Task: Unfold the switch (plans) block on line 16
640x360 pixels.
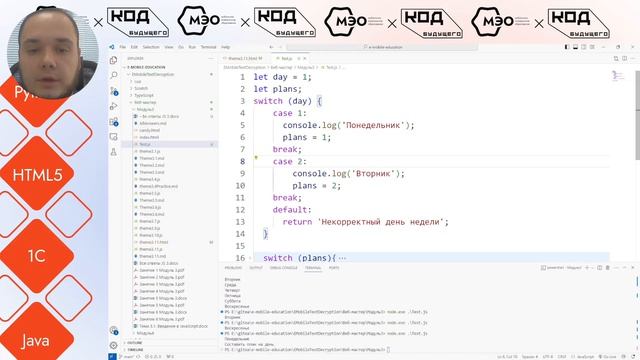Action: click(x=250, y=258)
